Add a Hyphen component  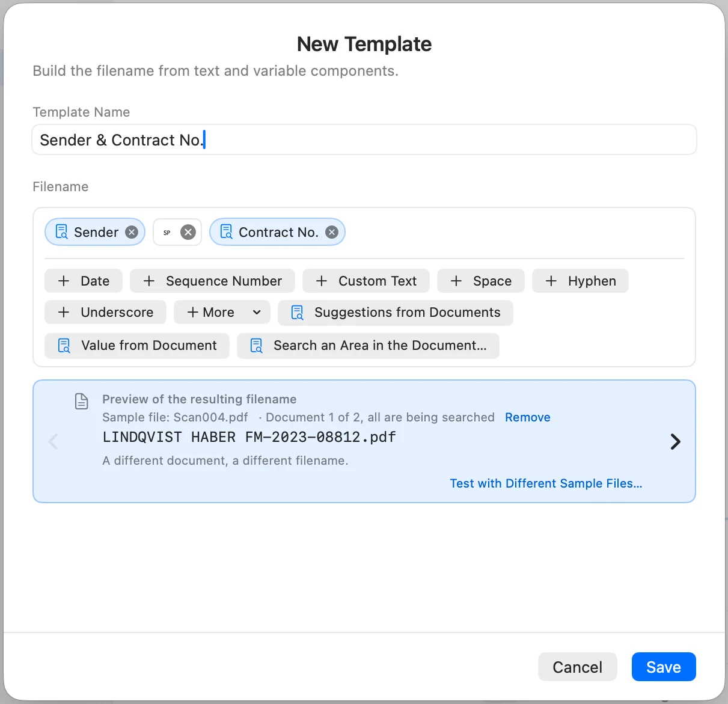click(581, 281)
